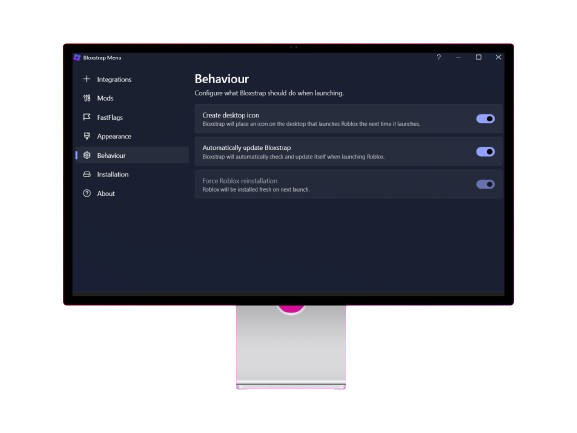Click the 'Create desktop icon' label
The image size is (577, 433).
pyautogui.click(x=231, y=115)
